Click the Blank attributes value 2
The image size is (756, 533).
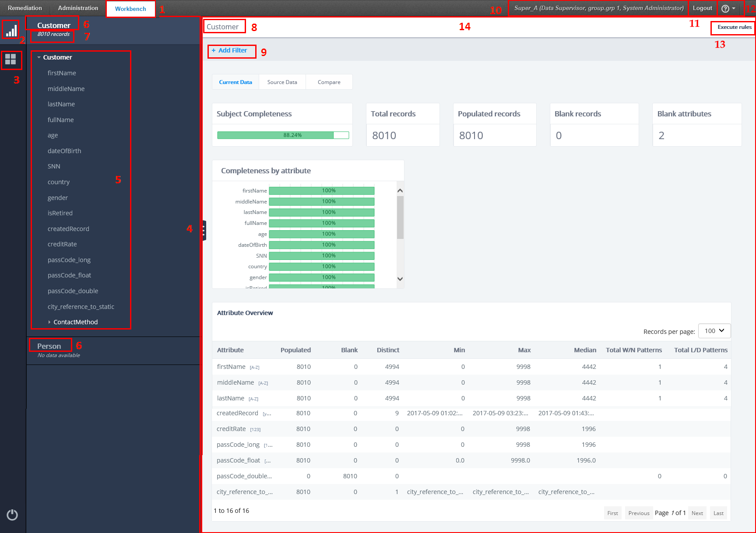[x=661, y=136]
